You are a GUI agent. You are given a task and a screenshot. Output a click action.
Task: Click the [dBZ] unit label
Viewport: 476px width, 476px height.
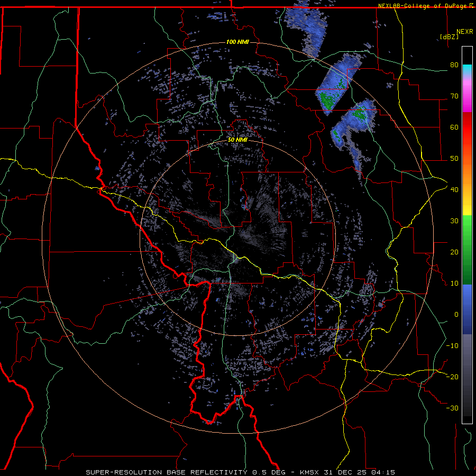click(x=449, y=36)
